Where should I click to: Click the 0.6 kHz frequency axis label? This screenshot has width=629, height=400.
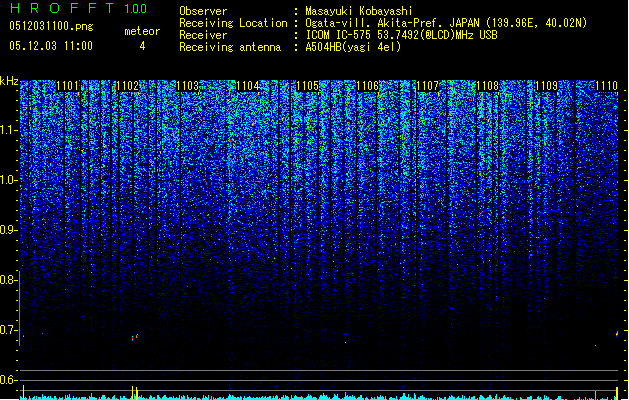click(9, 380)
